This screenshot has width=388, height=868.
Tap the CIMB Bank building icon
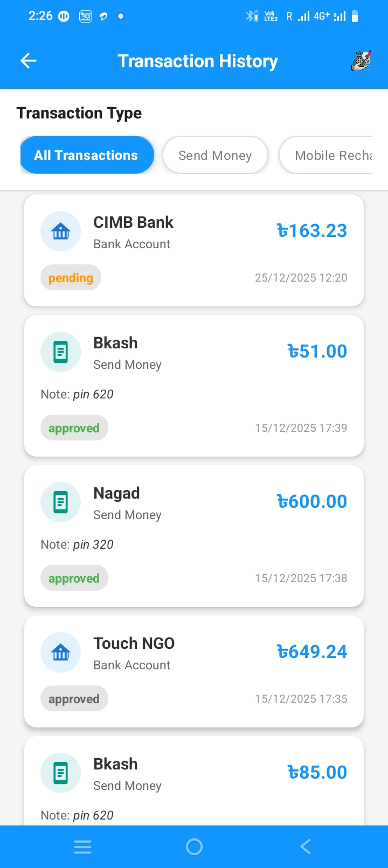click(61, 232)
